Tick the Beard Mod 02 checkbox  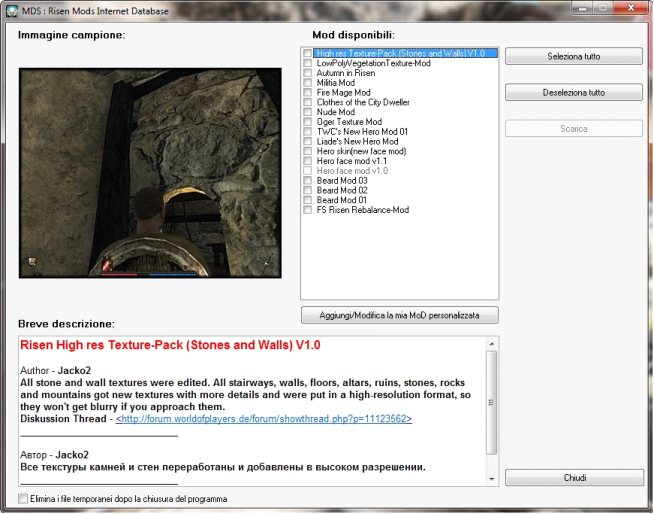point(307,190)
